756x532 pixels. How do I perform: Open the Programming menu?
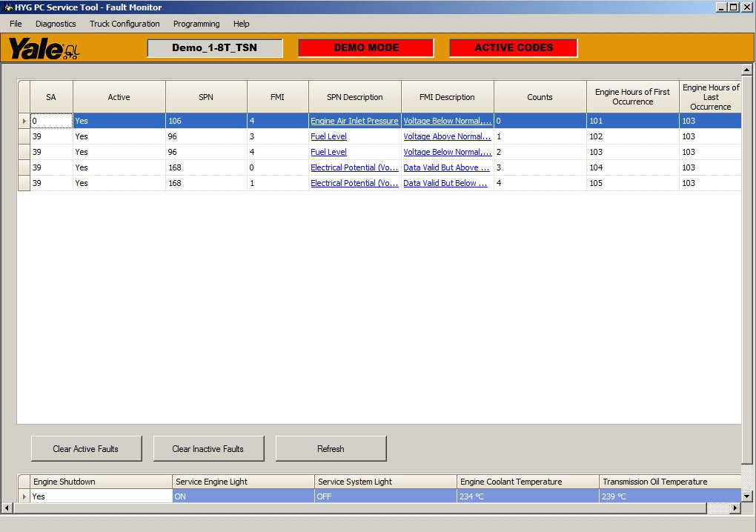[x=196, y=24]
